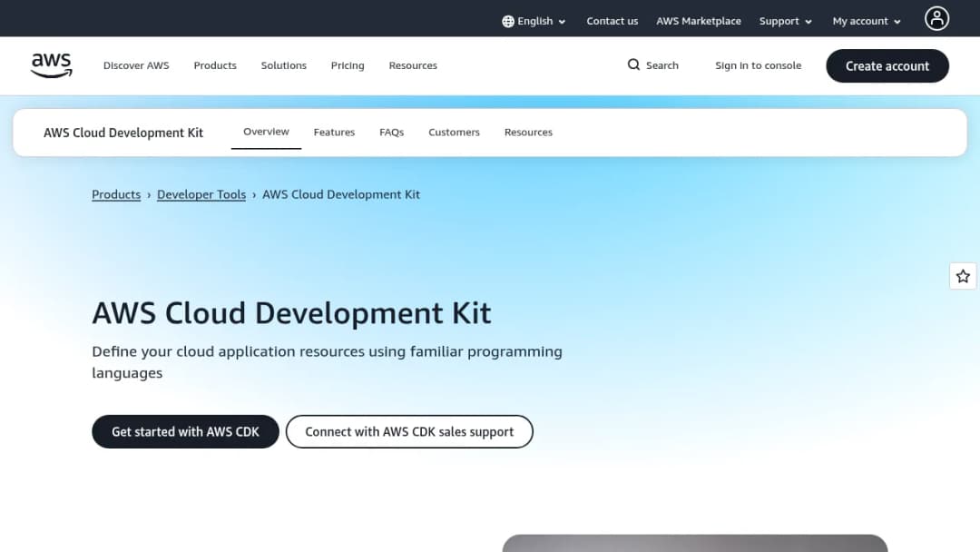980x552 pixels.
Task: Click the AWS Cloud Development Kit breadcrumb text
Action: (340, 194)
